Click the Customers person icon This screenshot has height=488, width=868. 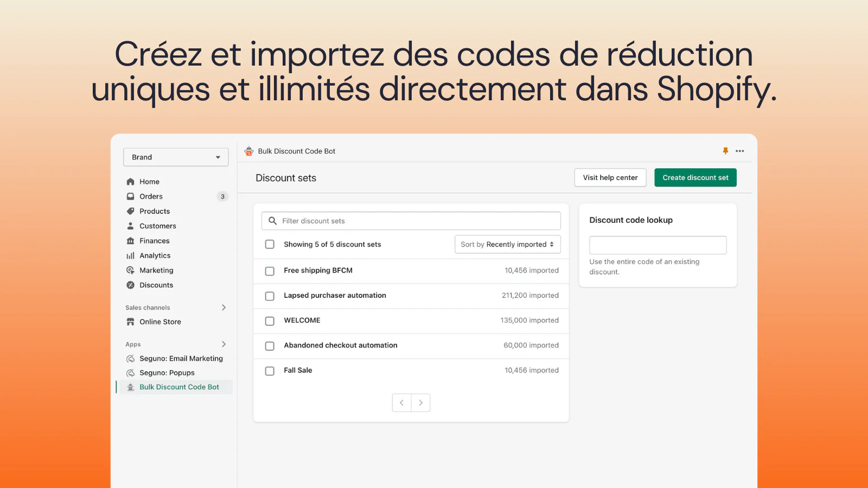[130, 226]
